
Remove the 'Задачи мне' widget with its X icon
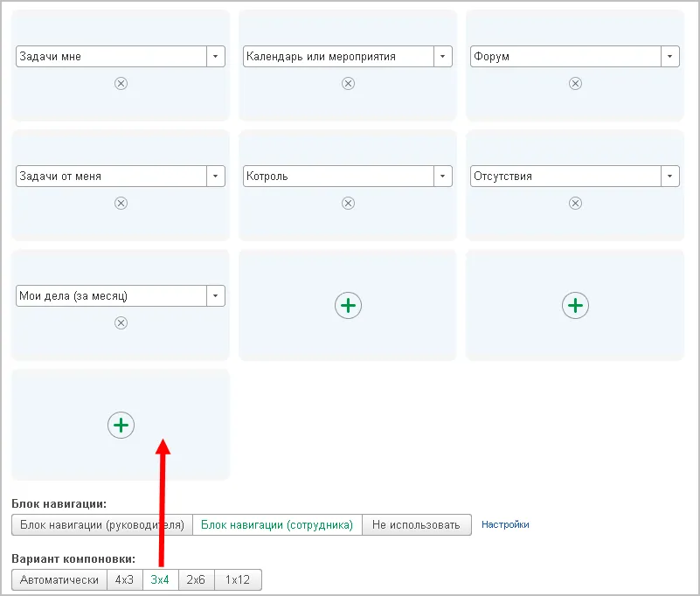(x=121, y=84)
